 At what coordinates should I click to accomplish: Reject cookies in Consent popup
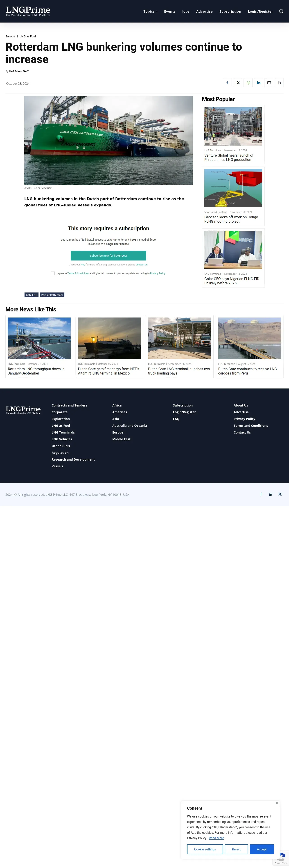[x=236, y=849]
